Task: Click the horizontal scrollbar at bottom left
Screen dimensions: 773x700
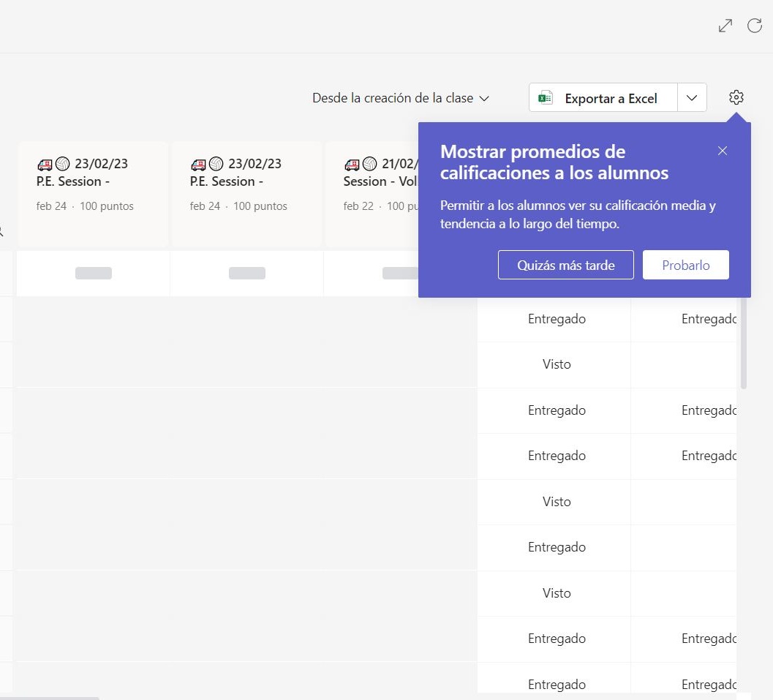Action: click(49, 698)
